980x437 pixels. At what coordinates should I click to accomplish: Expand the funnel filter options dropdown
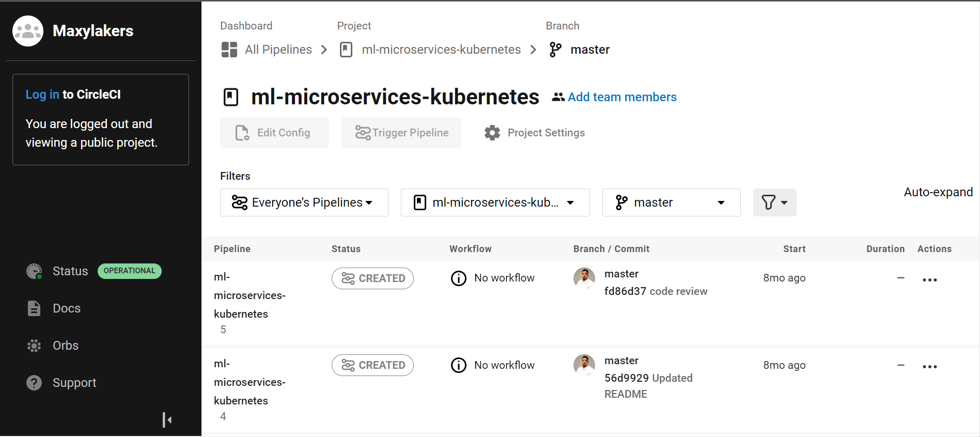[774, 202]
